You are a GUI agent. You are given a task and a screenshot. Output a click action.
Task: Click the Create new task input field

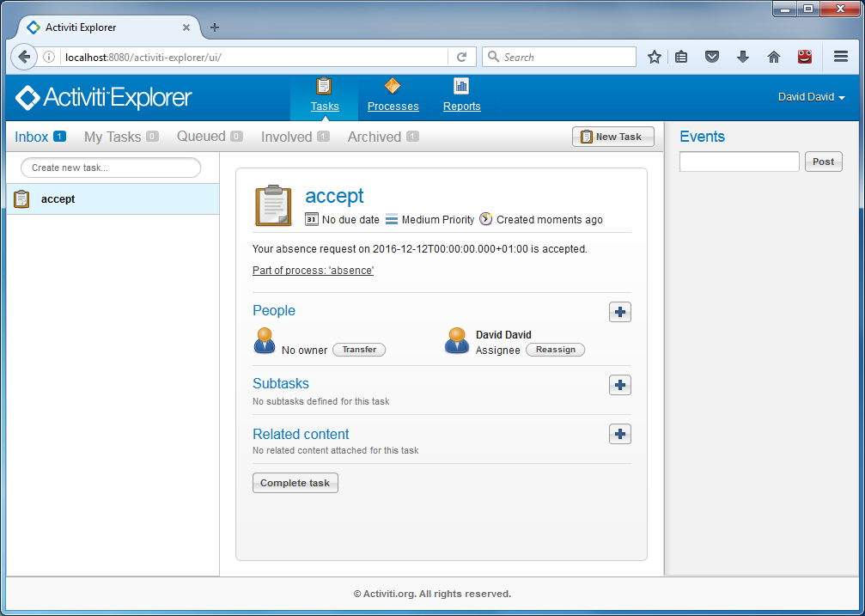pyautogui.click(x=111, y=168)
